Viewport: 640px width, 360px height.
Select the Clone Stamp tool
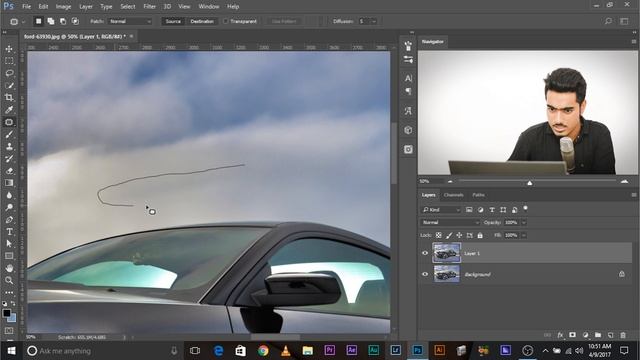9,147
